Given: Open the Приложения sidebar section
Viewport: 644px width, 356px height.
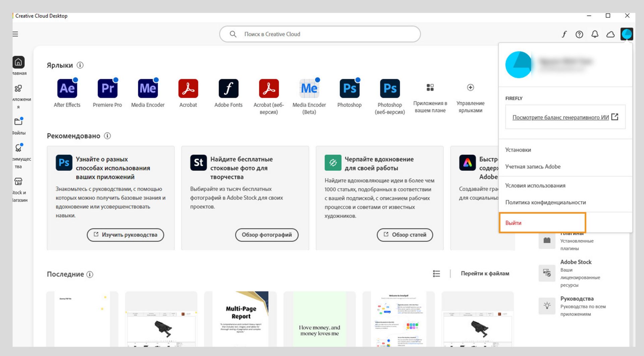Looking at the screenshot, I should [x=18, y=89].
